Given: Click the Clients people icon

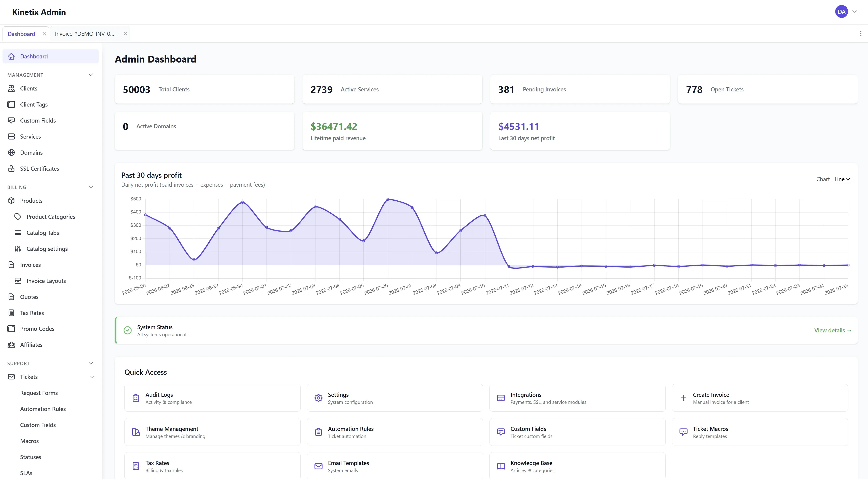Looking at the screenshot, I should [x=11, y=88].
